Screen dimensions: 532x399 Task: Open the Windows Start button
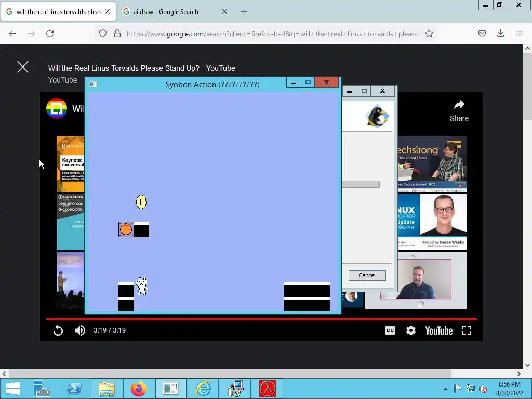point(13,389)
